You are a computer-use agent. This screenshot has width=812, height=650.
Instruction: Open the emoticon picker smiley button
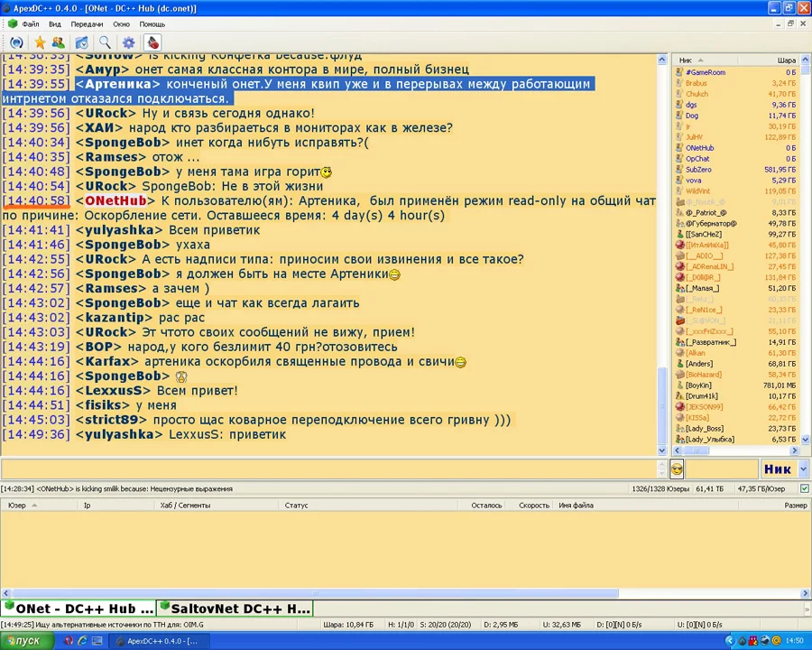677,469
